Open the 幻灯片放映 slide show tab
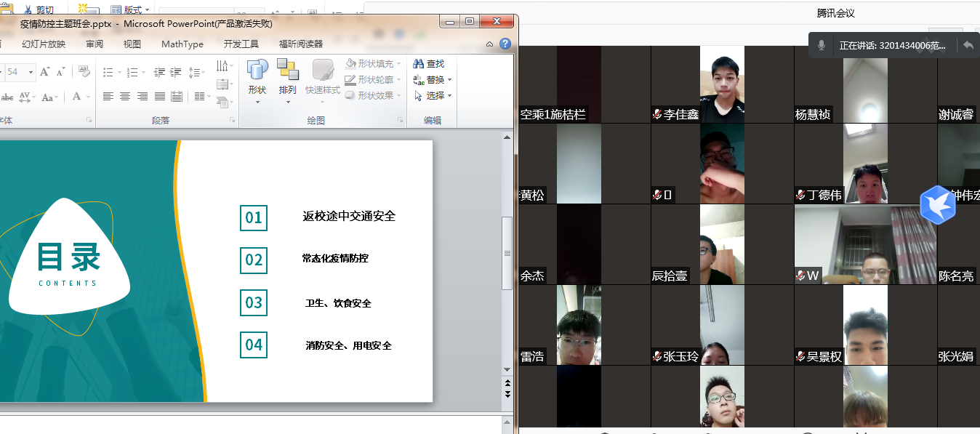Screen dimensions: 980x434 [x=44, y=44]
